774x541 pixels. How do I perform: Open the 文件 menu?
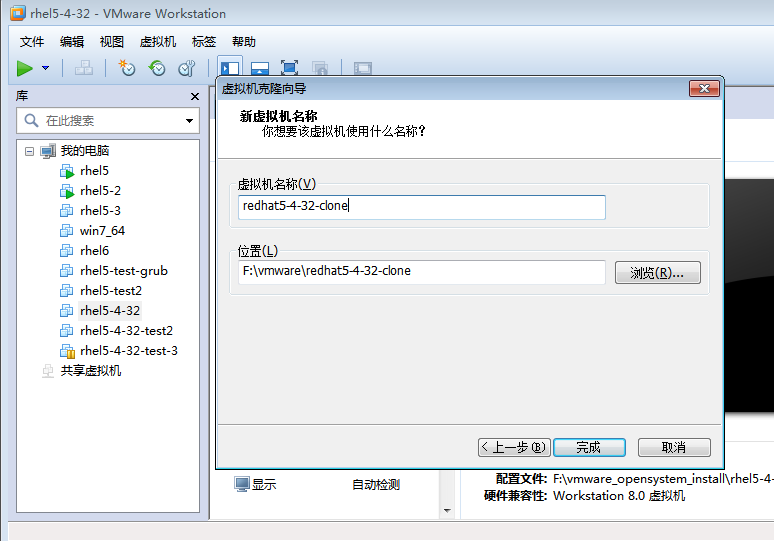[32, 42]
